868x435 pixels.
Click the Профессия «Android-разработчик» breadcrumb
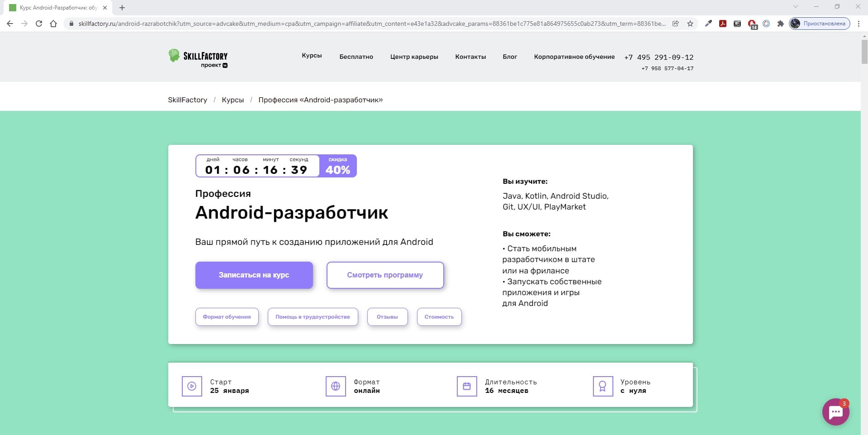coord(321,100)
